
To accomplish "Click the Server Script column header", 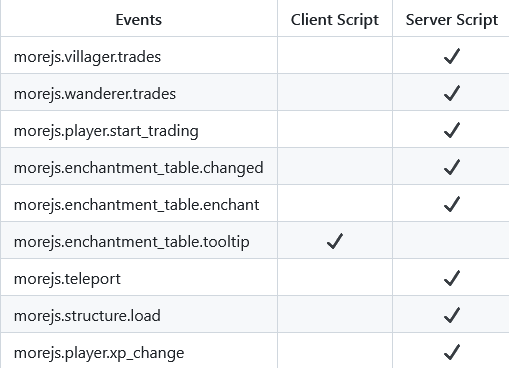I will pos(452,20).
